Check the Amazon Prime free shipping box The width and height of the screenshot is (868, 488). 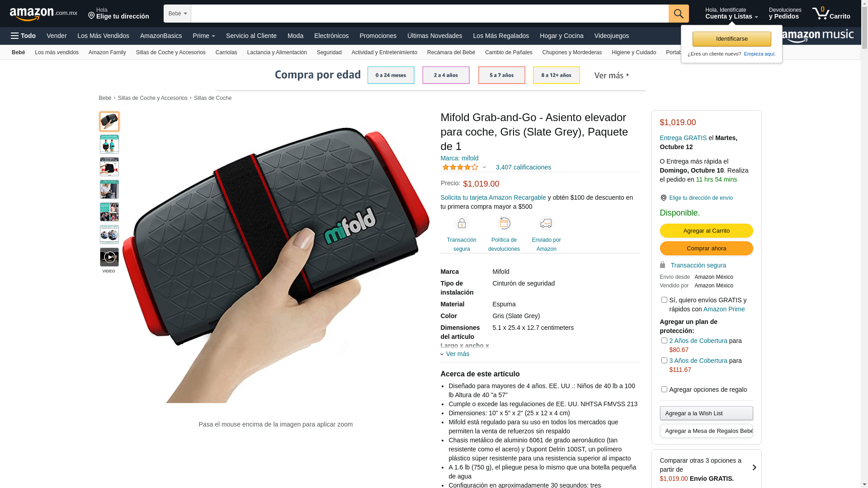pyautogui.click(x=664, y=300)
